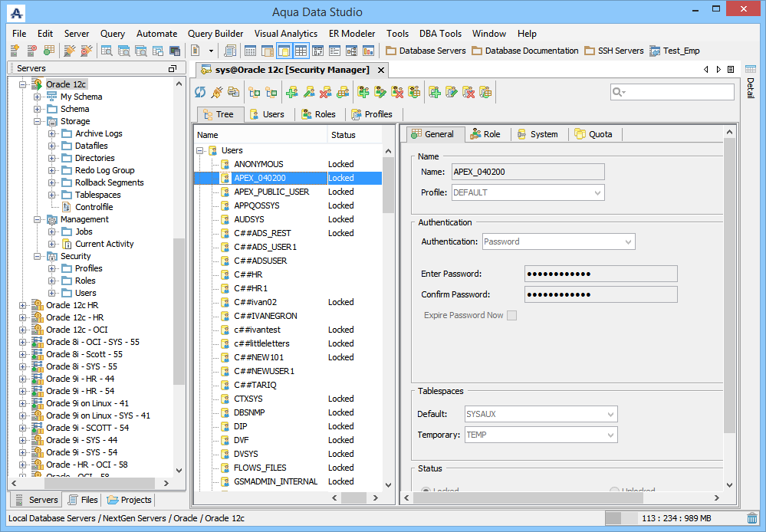Click the red X Drop User icon
This screenshot has width=766, height=532.
pos(325,92)
